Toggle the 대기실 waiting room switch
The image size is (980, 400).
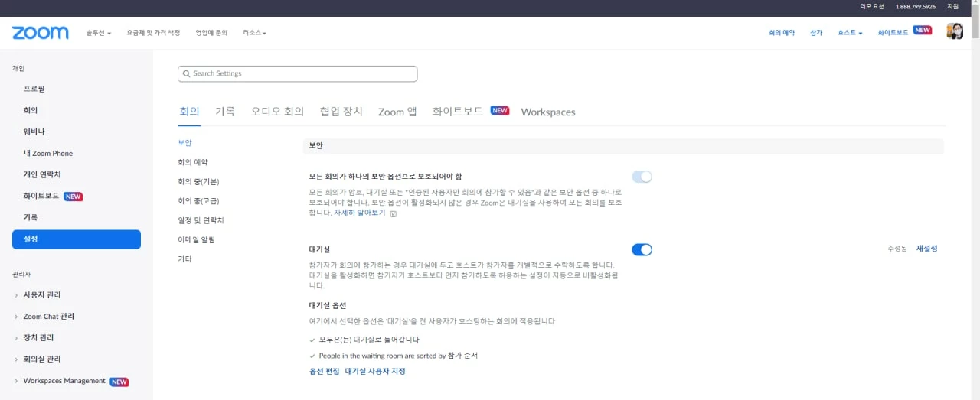(642, 249)
